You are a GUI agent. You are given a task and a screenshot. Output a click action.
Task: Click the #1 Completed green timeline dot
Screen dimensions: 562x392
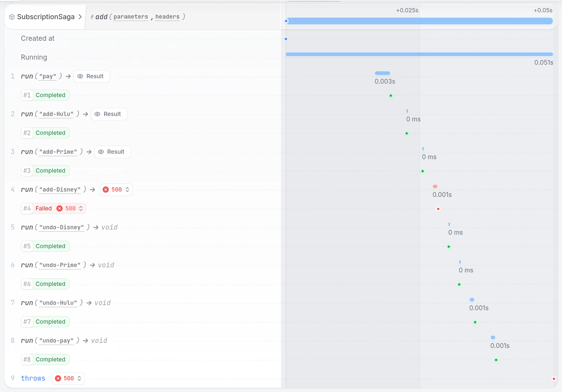(x=391, y=96)
